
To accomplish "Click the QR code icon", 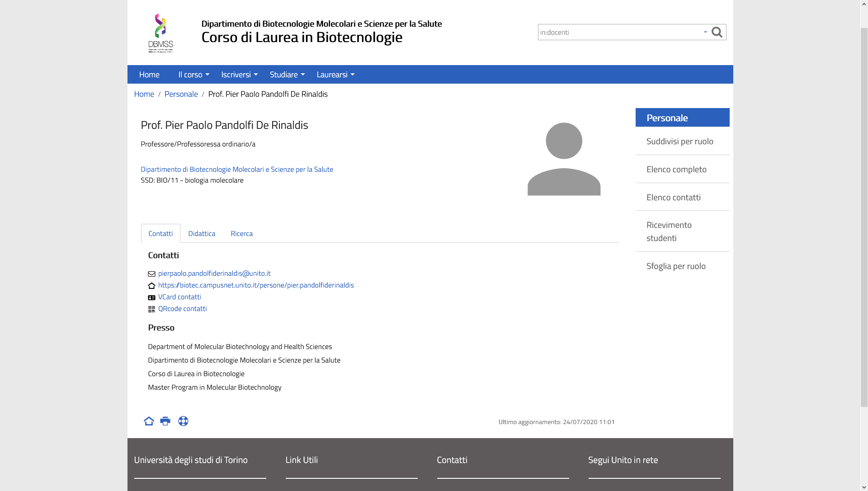I will 151,309.
